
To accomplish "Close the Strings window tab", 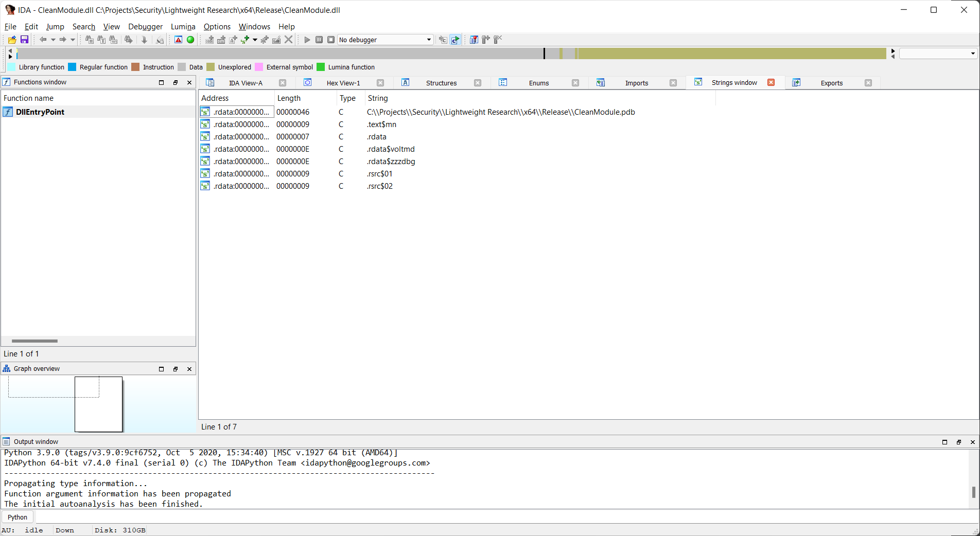I will pos(771,82).
